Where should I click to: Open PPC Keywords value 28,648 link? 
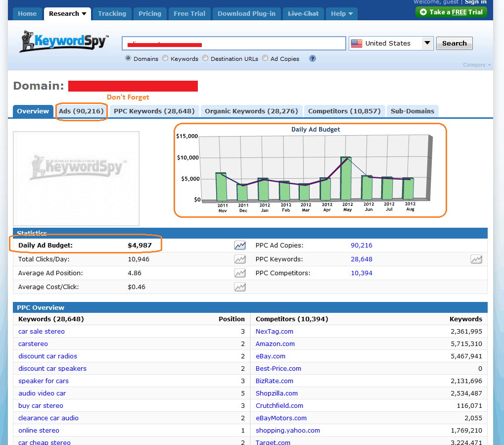tap(361, 259)
